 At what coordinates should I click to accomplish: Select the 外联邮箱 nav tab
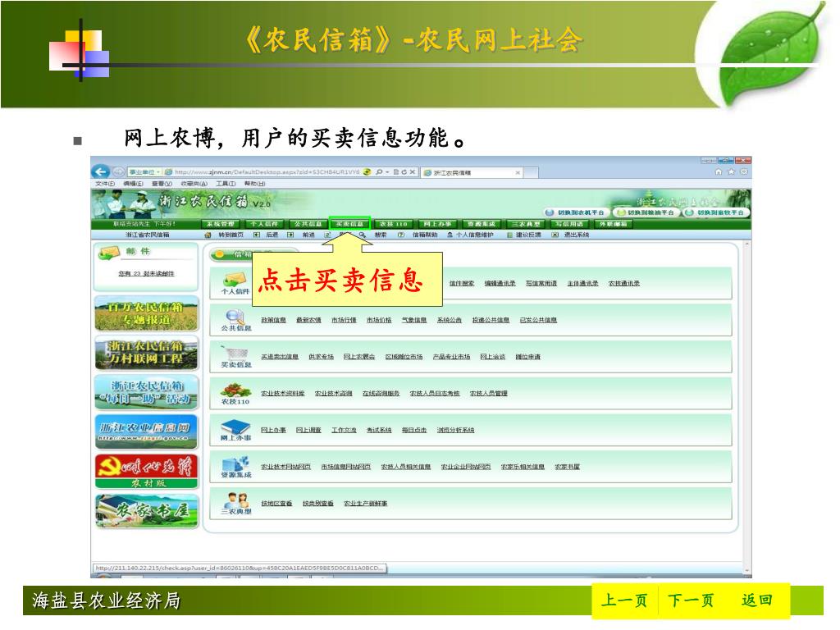point(614,224)
